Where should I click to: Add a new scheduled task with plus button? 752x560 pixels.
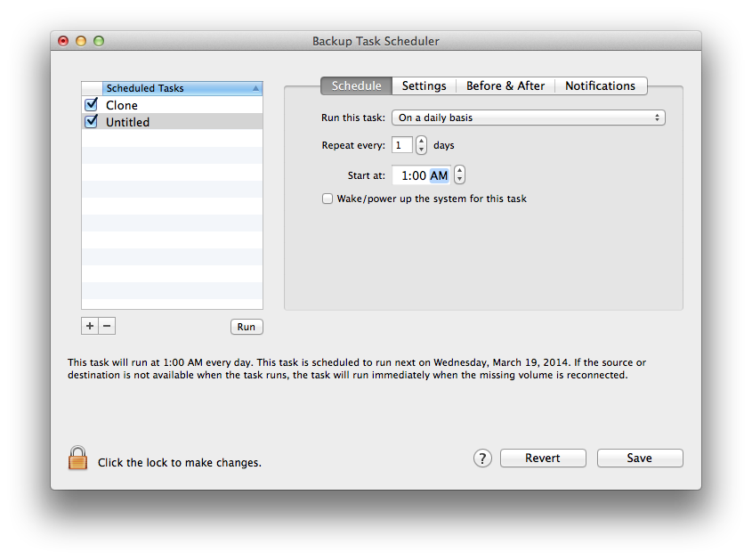(x=90, y=326)
